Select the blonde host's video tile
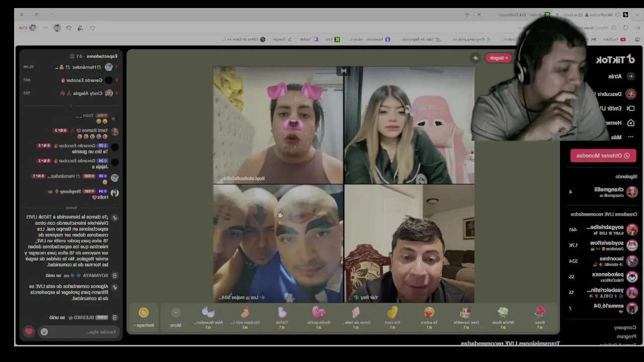Image resolution: width=644 pixels, height=362 pixels. coord(409,125)
